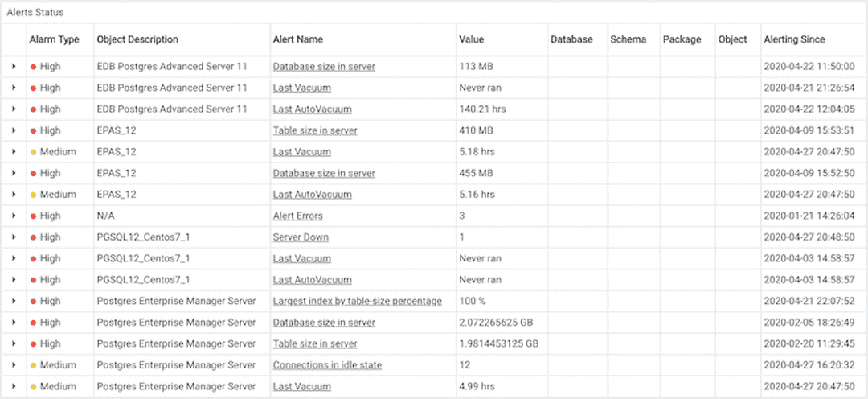Expand the Largest index by table-size row

pos(14,301)
